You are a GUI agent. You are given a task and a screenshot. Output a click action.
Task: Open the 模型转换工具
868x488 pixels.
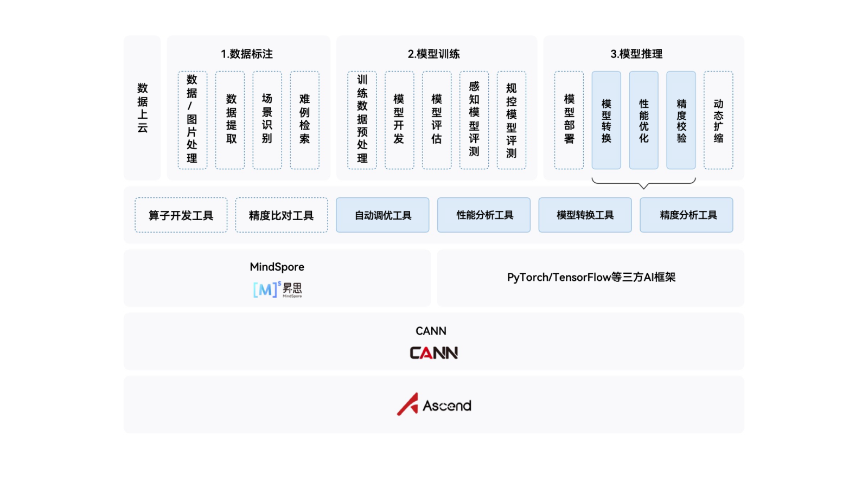point(585,215)
